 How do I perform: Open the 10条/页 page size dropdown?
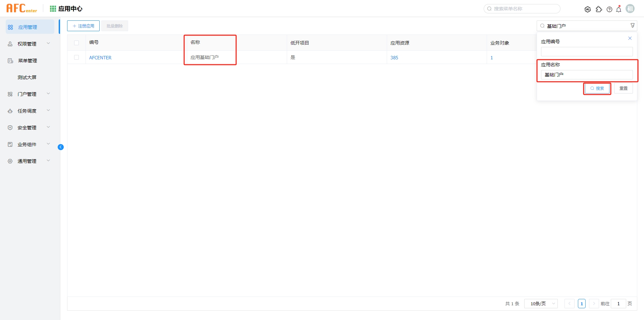pyautogui.click(x=541, y=304)
